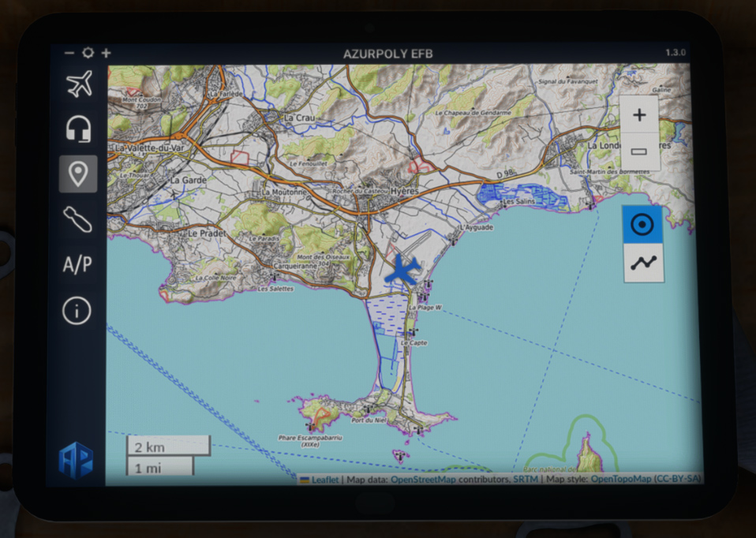Toggle follow-aircraft centering on map
756x538 pixels.
coord(642,225)
